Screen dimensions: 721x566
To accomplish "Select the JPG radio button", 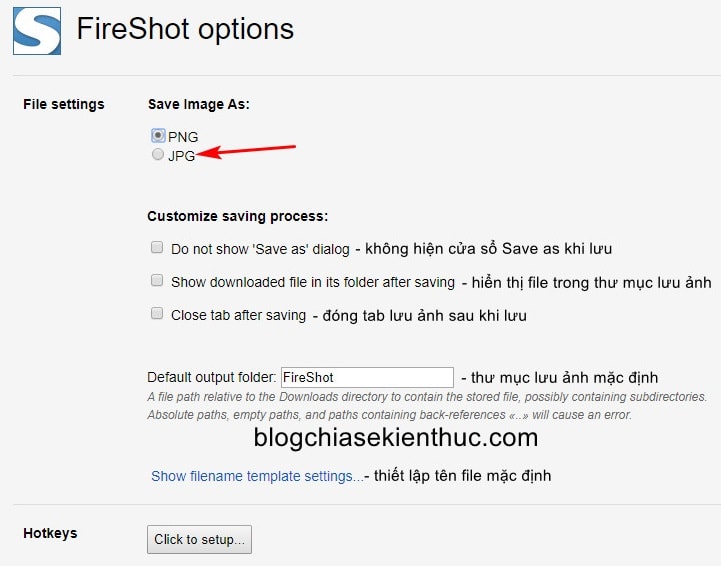I will point(158,154).
